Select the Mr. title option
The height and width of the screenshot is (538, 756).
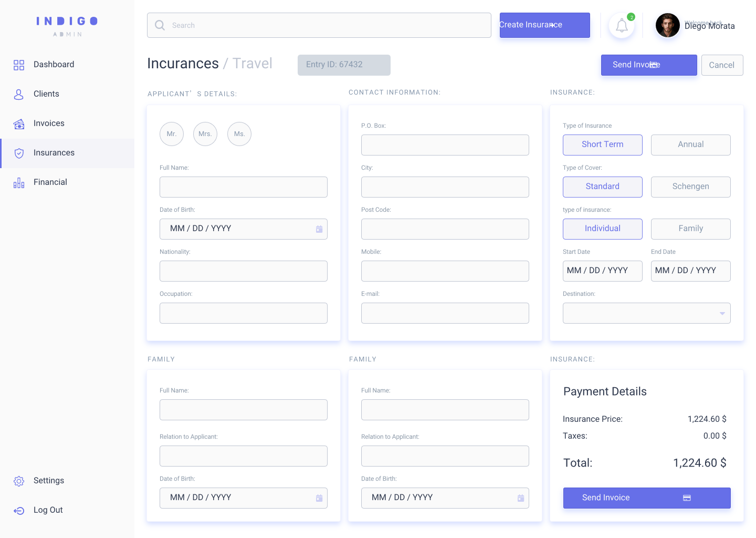click(172, 134)
